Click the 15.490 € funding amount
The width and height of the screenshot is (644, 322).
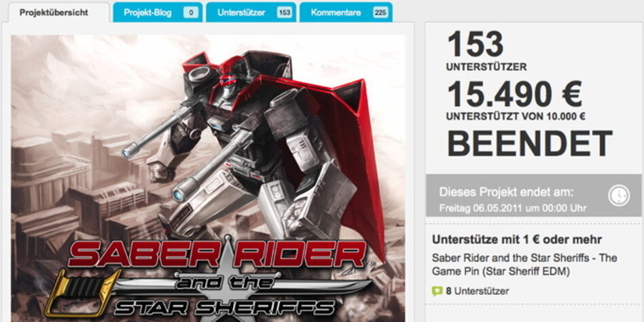[x=515, y=95]
